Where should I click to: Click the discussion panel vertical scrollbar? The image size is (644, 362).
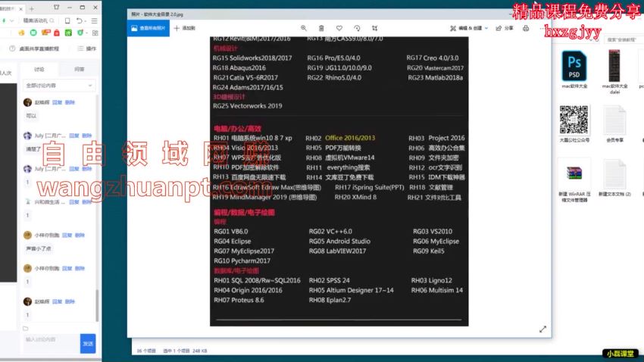coord(97,306)
